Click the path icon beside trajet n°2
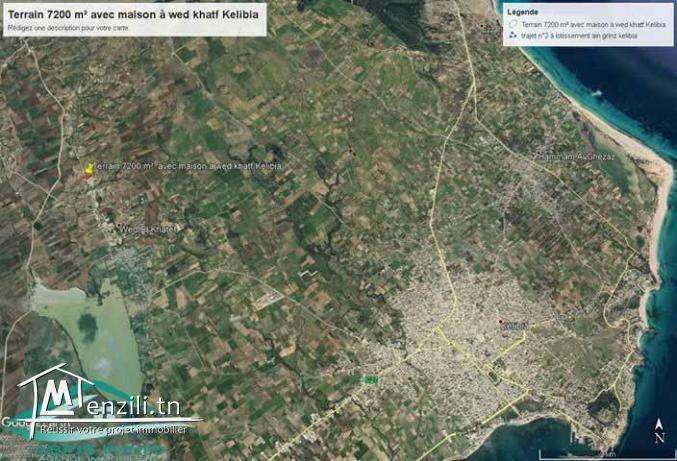This screenshot has width=677, height=461. pyautogui.click(x=513, y=35)
